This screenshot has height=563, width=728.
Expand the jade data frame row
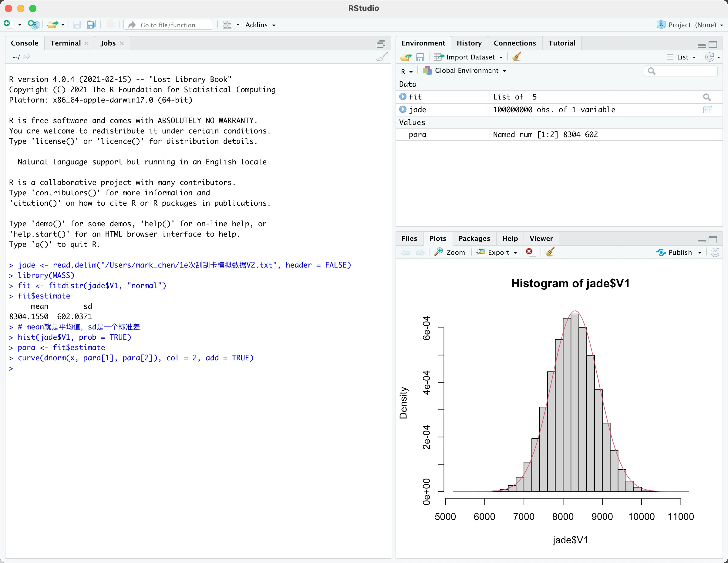pos(403,109)
